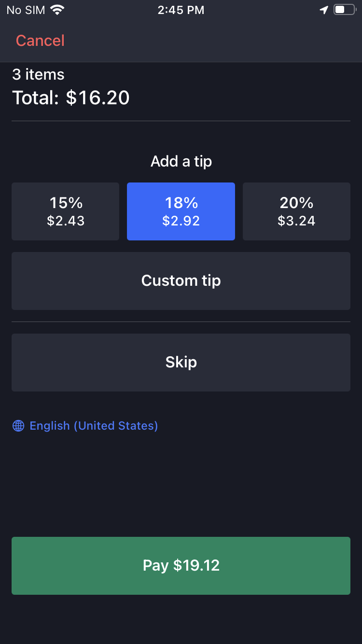Cancel the checkout

click(x=40, y=41)
